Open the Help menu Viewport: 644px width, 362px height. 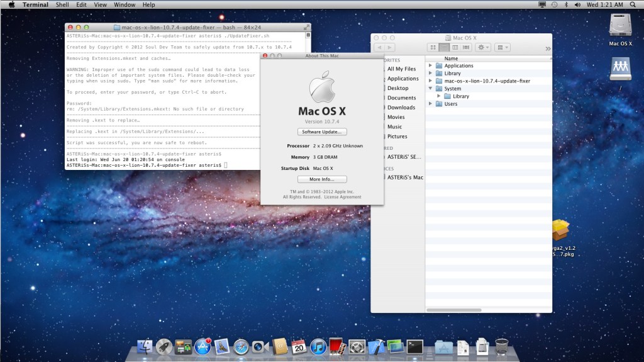tap(148, 4)
